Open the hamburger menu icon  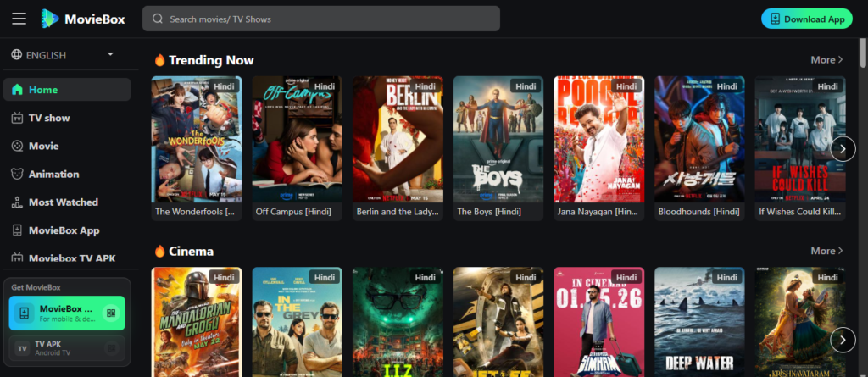(x=19, y=19)
